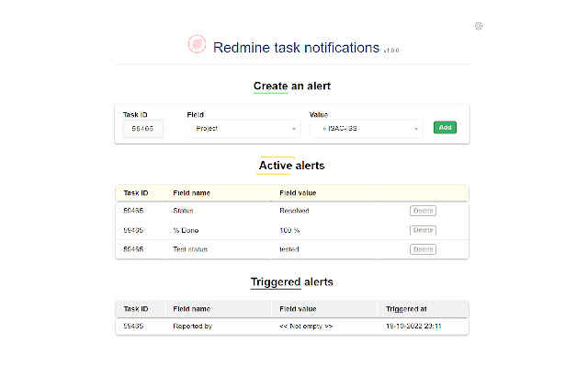Open settings via the gear icon
Viewport: 588px width, 368px height.
(x=479, y=26)
